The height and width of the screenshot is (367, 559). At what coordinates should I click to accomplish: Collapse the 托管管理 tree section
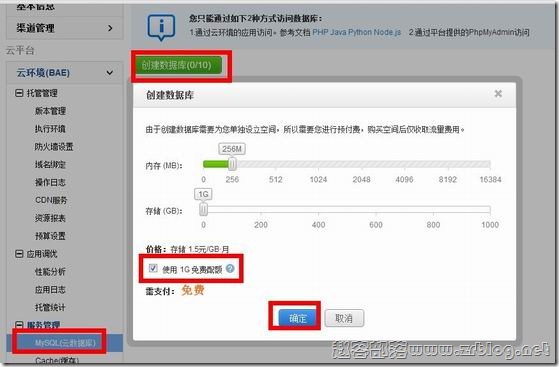point(19,93)
